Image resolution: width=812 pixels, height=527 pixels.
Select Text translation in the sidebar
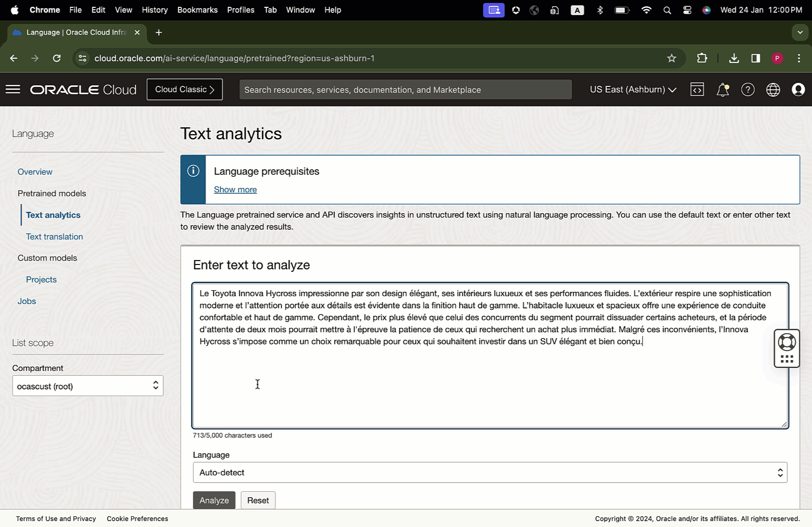tap(54, 237)
